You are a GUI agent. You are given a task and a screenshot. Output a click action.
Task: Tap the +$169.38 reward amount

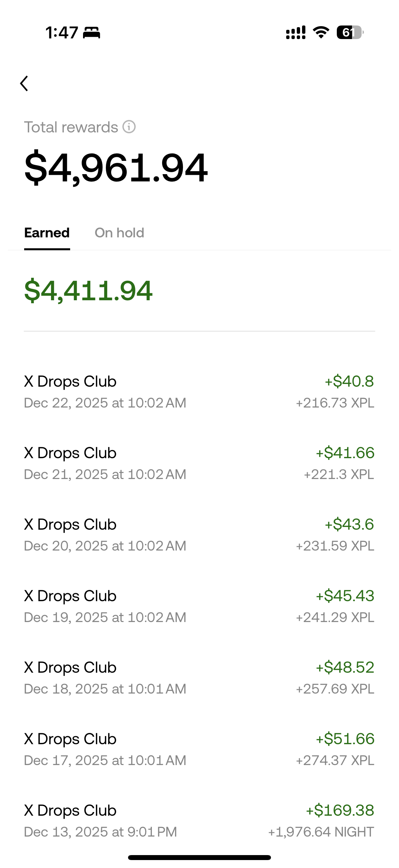click(x=340, y=810)
